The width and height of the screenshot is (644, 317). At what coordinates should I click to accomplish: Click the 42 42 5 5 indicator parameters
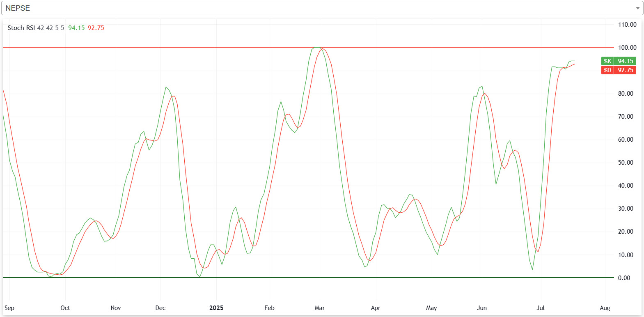pos(50,28)
